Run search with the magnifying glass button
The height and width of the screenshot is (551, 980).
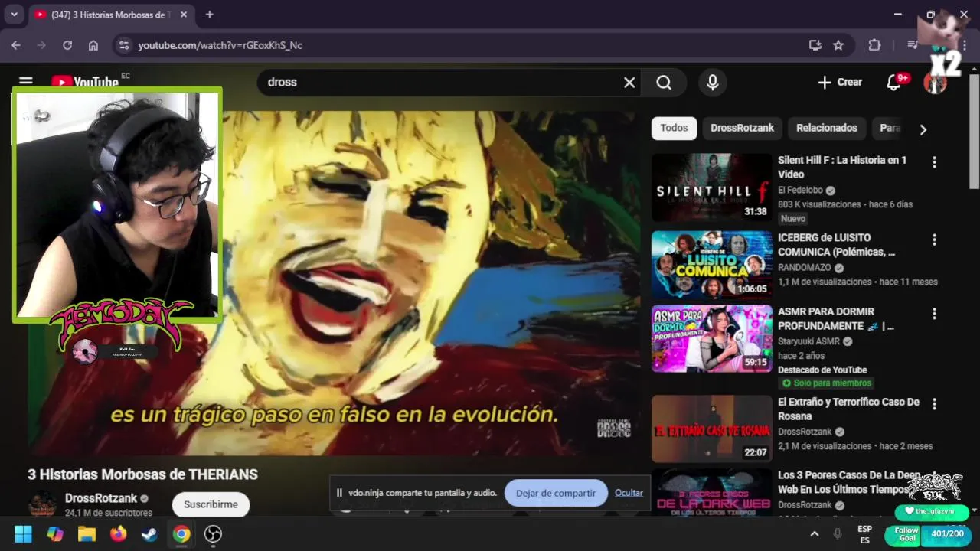(x=664, y=82)
